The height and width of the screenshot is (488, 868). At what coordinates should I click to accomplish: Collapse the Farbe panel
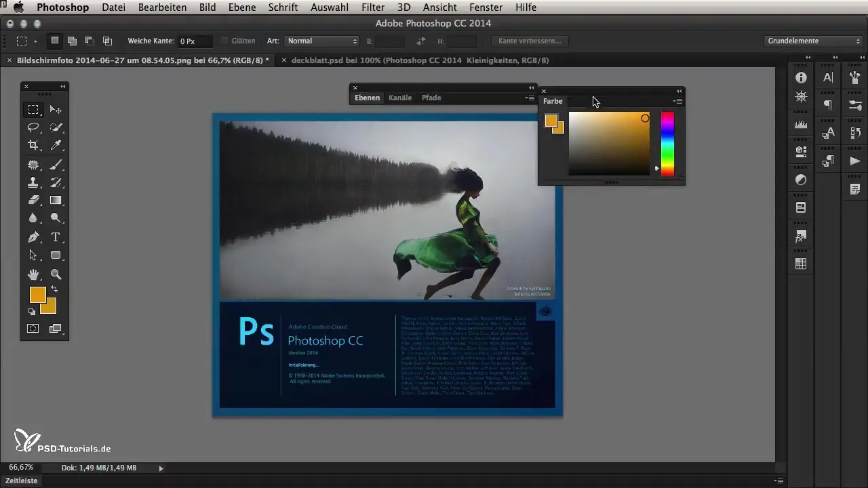tap(679, 91)
